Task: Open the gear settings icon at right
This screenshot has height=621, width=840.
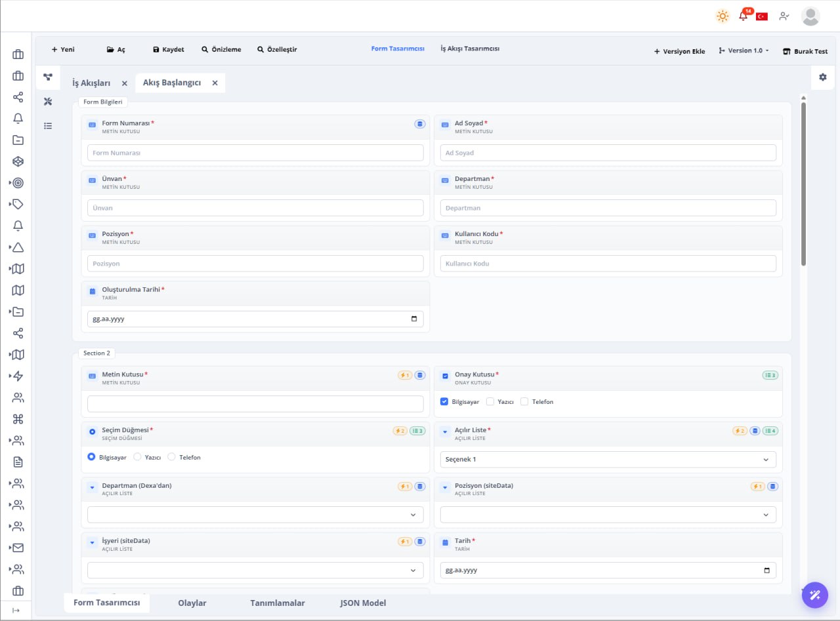Action: (x=823, y=77)
